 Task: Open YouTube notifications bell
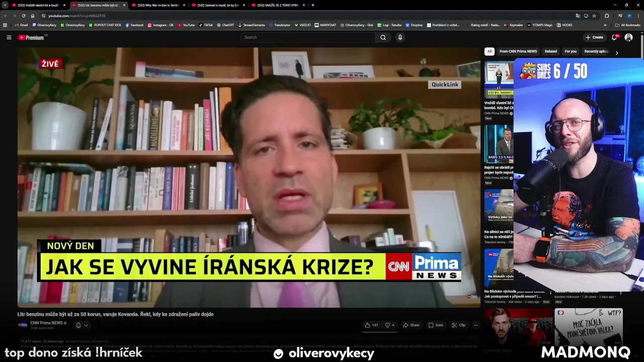point(614,37)
